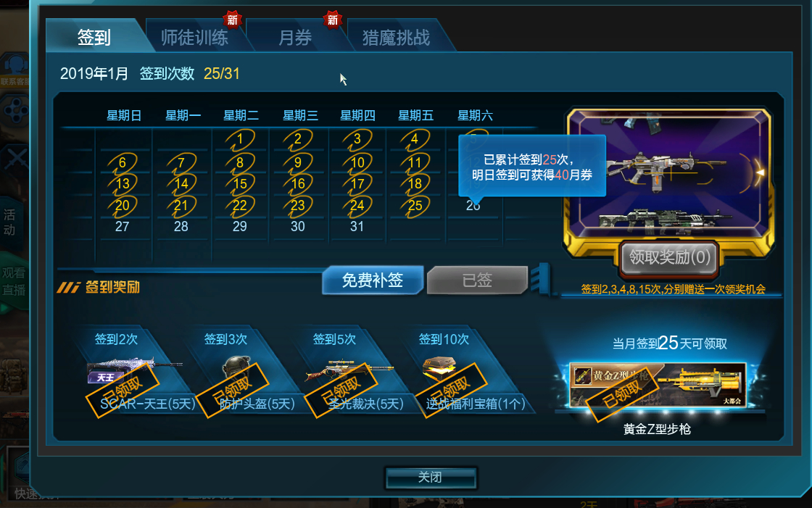The height and width of the screenshot is (508, 812).
Task: Click the 圣光裁决 sniper rifle reward icon
Action: (349, 370)
